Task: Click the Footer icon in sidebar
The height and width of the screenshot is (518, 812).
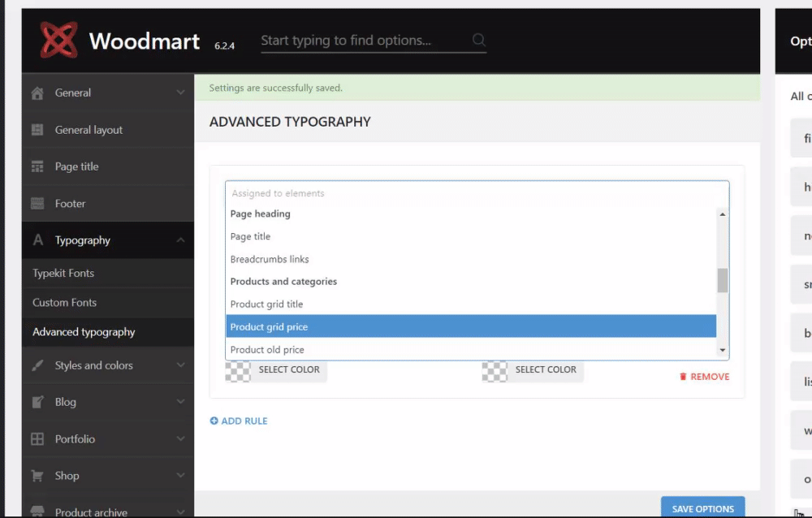Action: (37, 204)
